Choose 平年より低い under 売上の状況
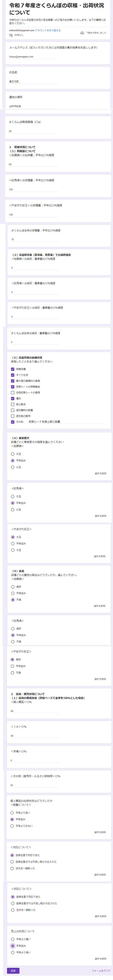The image size is (113, 980). click(13, 952)
